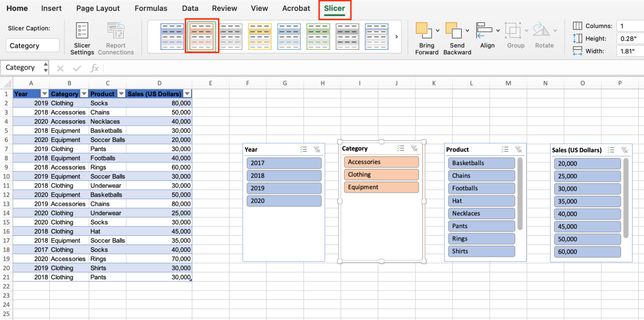Clear the filter on the Product slicer
The height and width of the screenshot is (320, 644).
[518, 149]
